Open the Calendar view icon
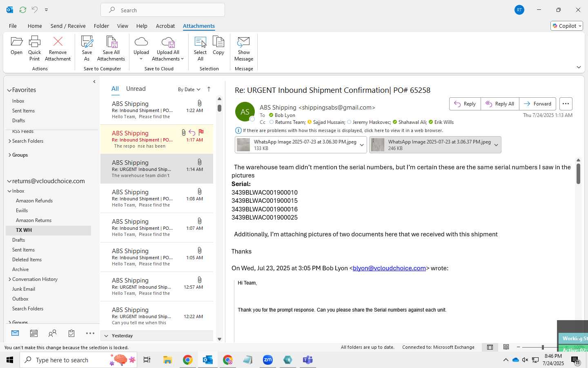 coord(34,333)
